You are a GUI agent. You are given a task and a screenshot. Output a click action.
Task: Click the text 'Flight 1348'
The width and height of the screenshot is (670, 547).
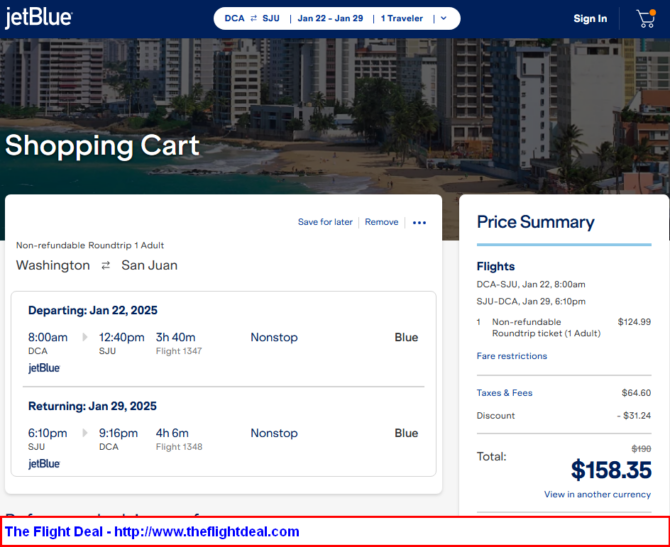(x=179, y=447)
